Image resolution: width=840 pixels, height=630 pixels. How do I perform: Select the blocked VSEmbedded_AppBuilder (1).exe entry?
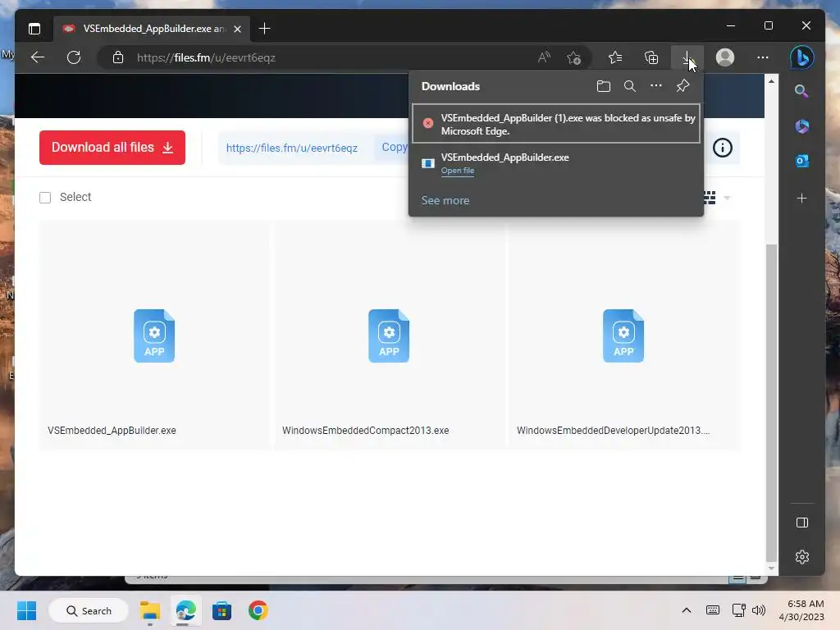coord(556,124)
